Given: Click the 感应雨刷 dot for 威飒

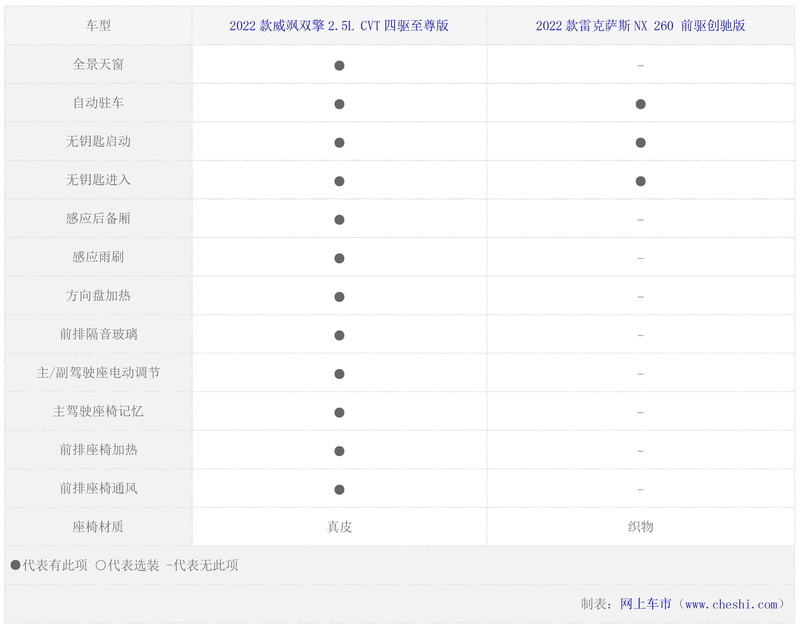Looking at the screenshot, I should 339,258.
